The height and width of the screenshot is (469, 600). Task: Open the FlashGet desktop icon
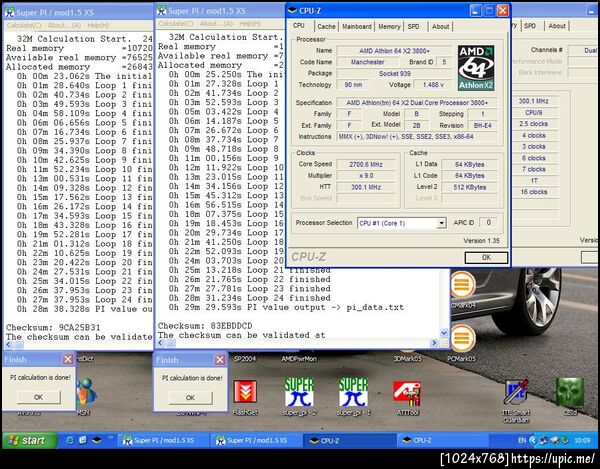click(x=247, y=391)
